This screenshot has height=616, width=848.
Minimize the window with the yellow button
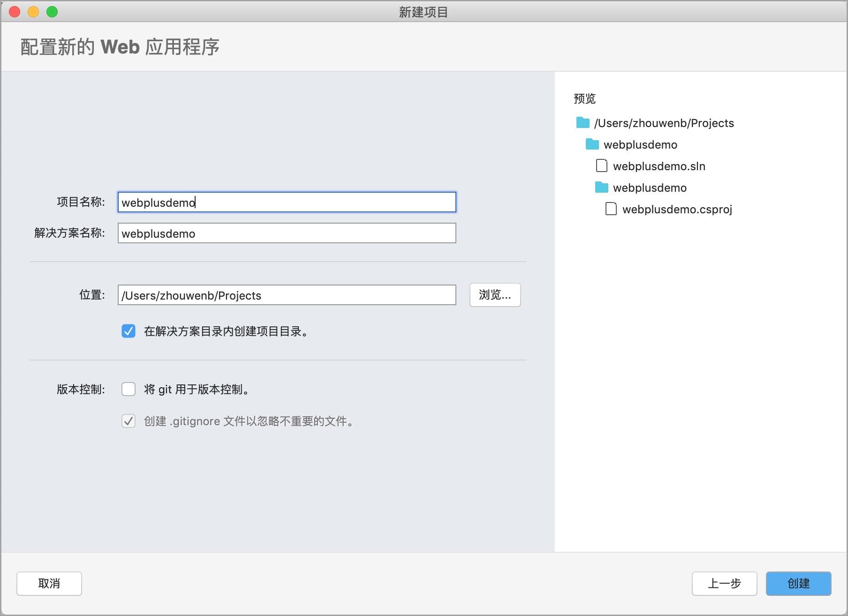pyautogui.click(x=33, y=12)
